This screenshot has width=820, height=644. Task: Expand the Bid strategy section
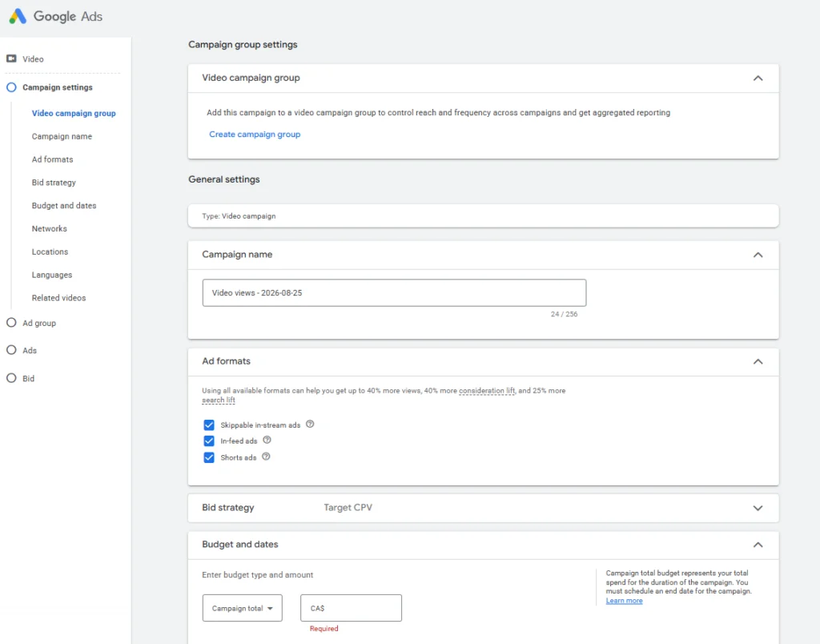point(758,508)
